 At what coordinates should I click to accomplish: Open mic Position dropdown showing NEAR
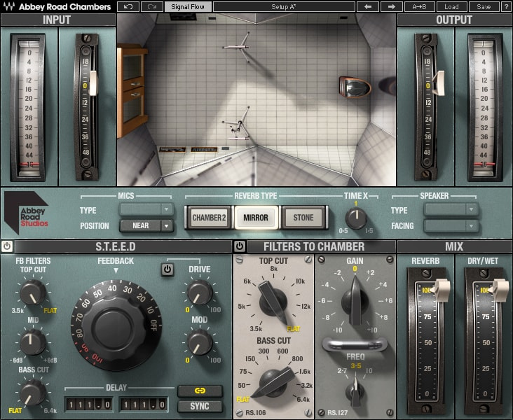click(x=146, y=226)
